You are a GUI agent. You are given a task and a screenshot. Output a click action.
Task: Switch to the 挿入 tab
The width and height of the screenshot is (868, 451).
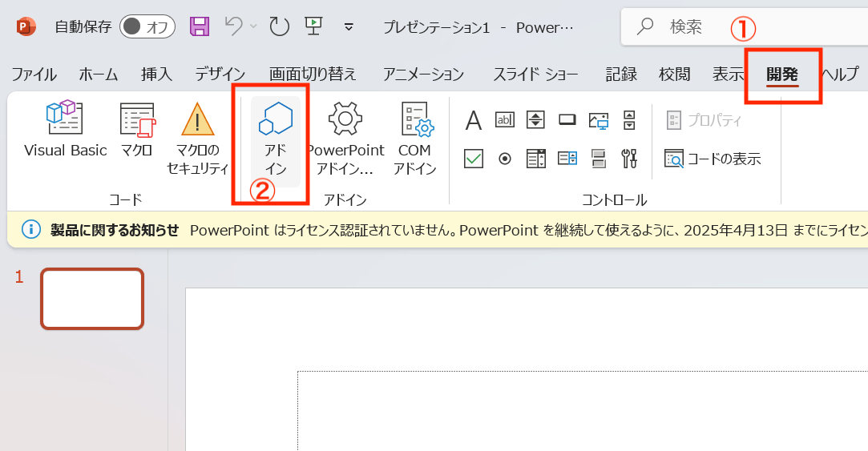156,74
